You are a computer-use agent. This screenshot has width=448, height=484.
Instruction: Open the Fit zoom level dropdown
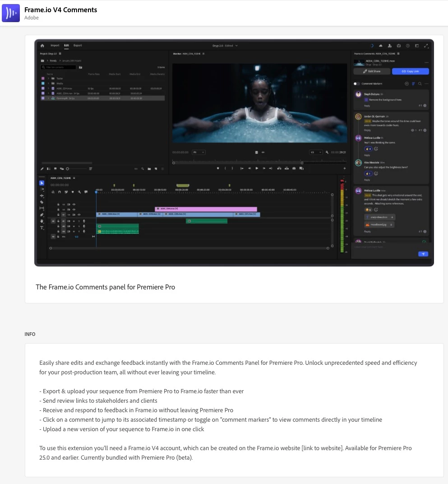tap(199, 152)
